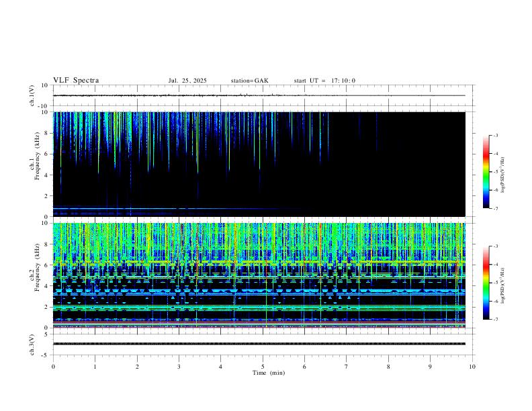Click the ch.3 voltage waveform band
The width and height of the screenshot is (532, 411).
click(259, 344)
